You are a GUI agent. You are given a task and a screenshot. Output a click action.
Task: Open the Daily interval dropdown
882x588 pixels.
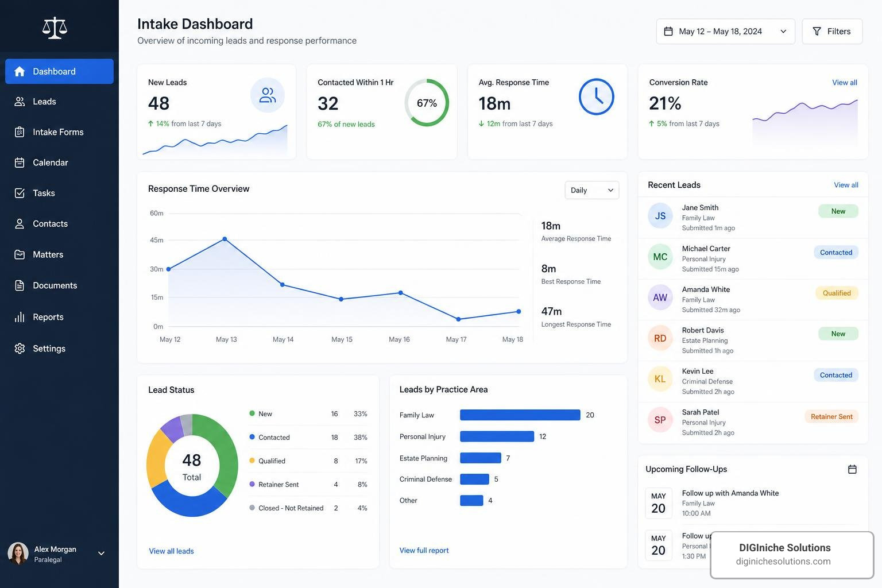tap(592, 190)
